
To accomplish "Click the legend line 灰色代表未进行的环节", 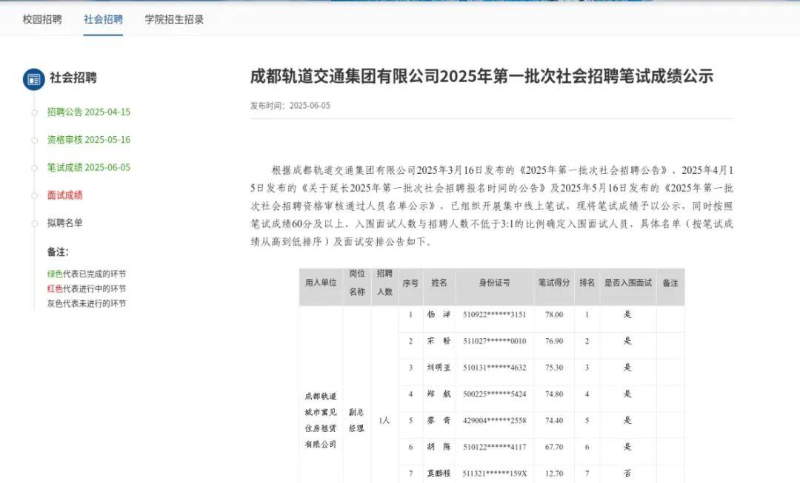I will 86,303.
